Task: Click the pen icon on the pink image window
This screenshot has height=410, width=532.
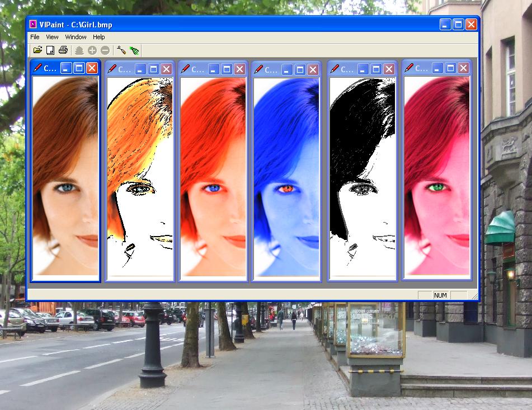Action: click(409, 67)
